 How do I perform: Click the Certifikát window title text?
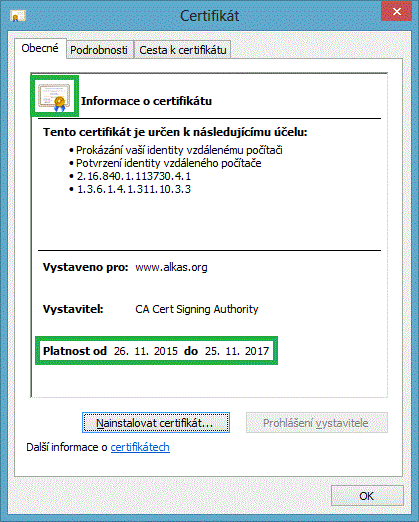(209, 16)
